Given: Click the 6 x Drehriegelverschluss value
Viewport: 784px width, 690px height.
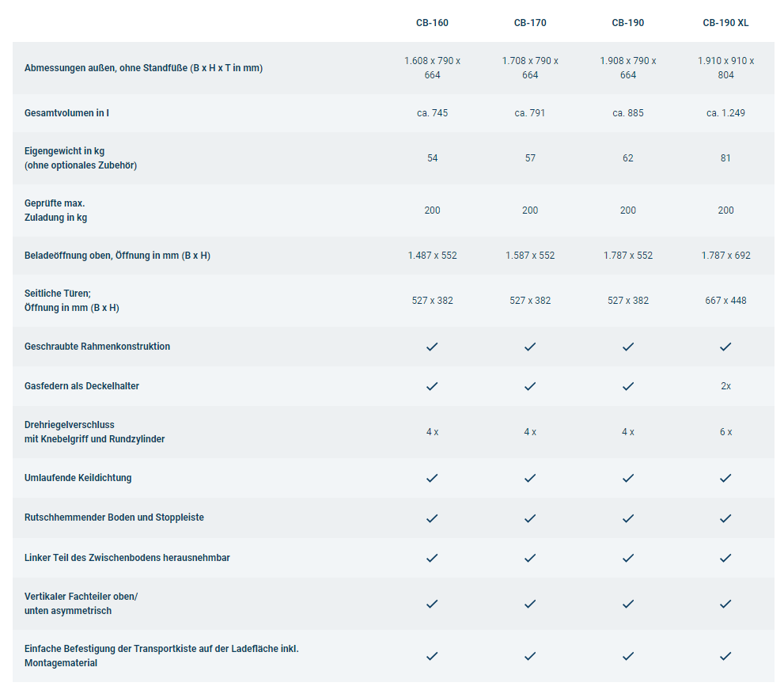Looking at the screenshot, I should [725, 432].
